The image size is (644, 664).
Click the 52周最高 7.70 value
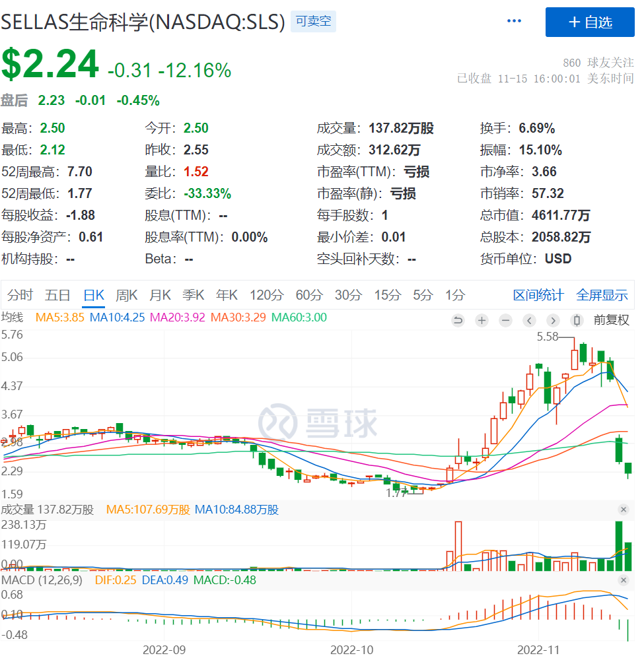click(80, 172)
